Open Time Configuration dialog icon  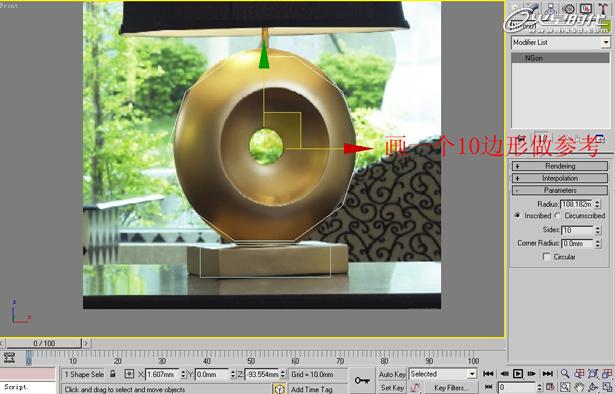tap(550, 387)
